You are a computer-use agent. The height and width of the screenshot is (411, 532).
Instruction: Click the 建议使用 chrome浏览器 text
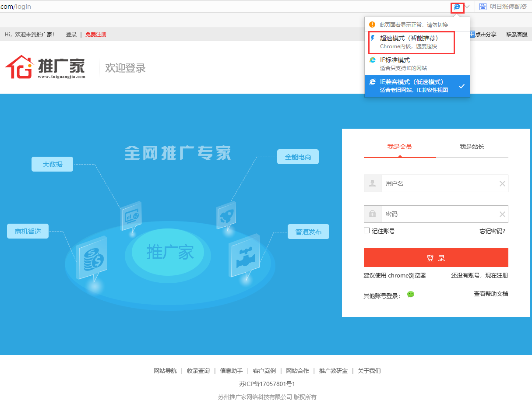395,275
